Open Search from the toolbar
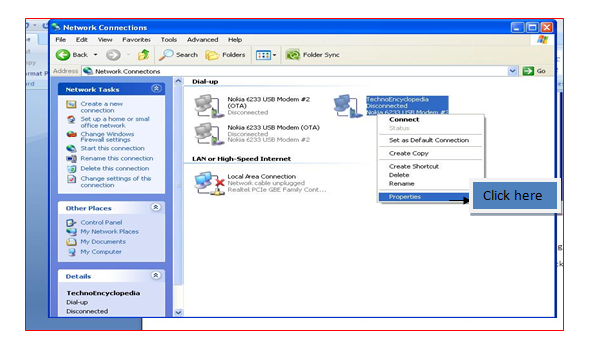 [178, 55]
